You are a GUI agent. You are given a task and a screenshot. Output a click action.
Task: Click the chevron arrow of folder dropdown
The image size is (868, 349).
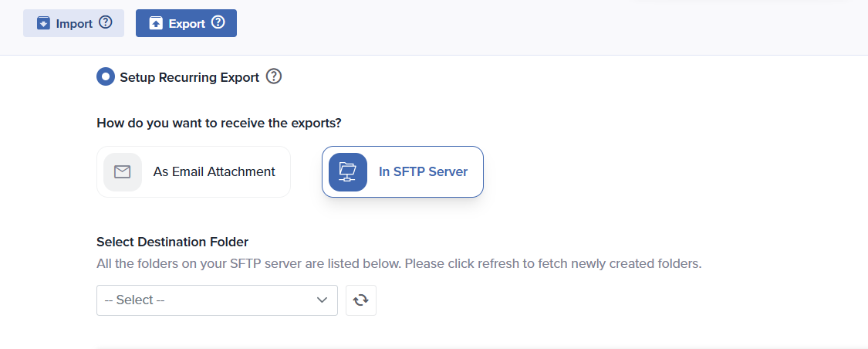point(323,300)
